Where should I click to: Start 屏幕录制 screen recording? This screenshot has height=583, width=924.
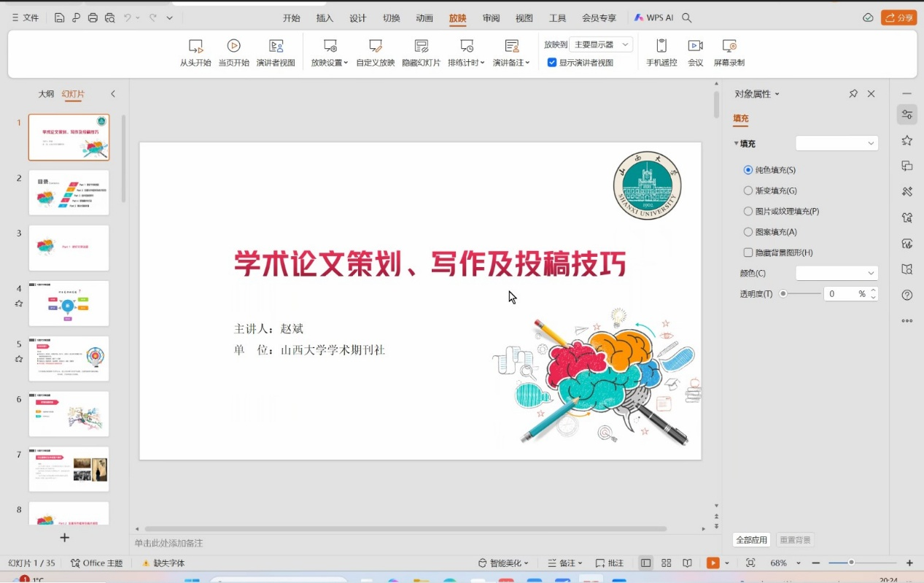(729, 46)
